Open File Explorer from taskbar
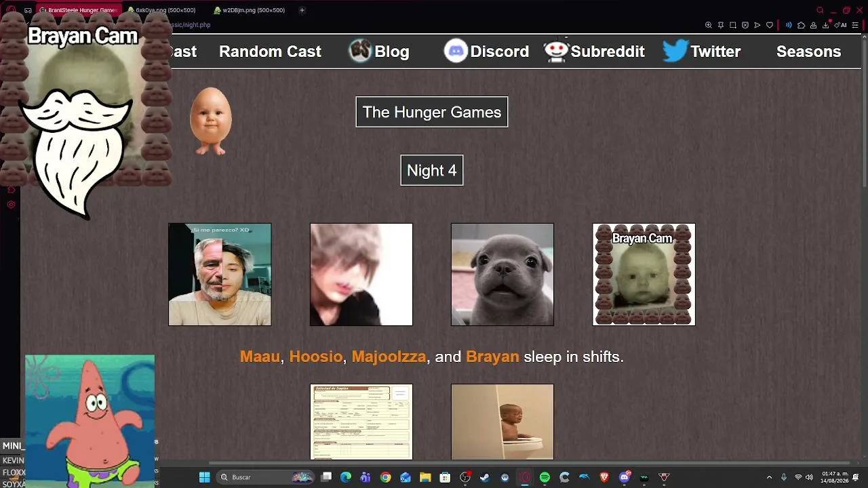 pos(425,477)
